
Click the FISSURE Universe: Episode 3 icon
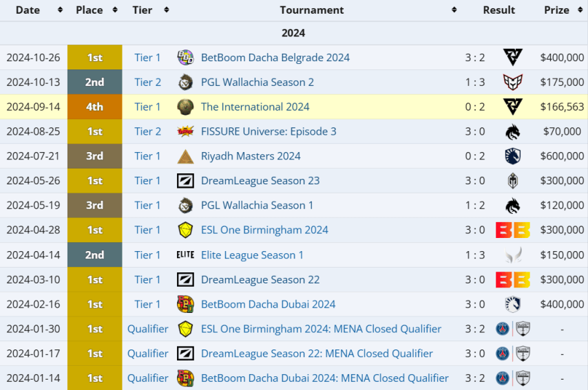tap(185, 131)
